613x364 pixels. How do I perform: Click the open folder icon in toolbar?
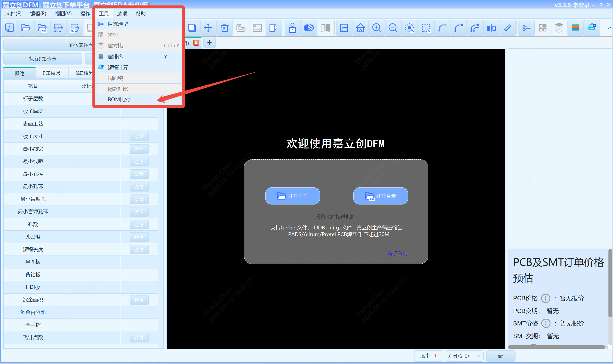pyautogui.click(x=26, y=28)
